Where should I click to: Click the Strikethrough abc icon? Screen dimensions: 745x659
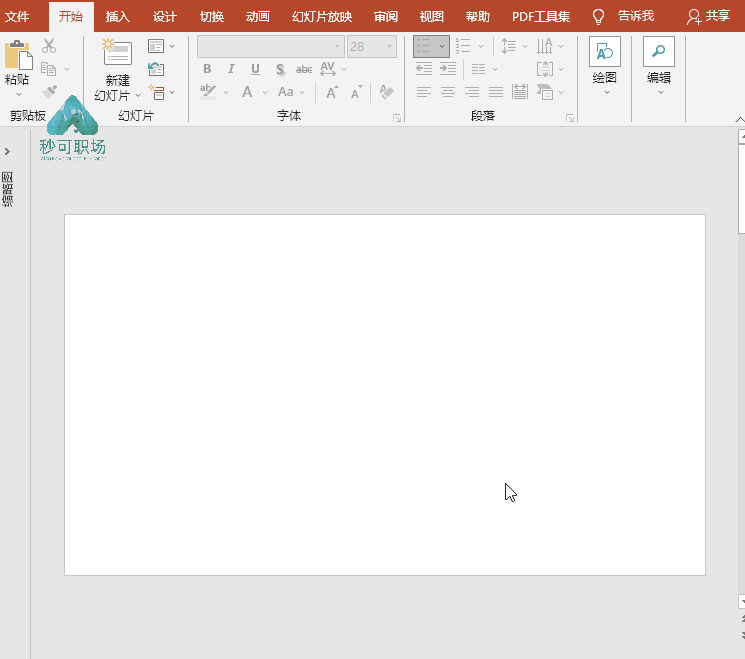pyautogui.click(x=304, y=69)
